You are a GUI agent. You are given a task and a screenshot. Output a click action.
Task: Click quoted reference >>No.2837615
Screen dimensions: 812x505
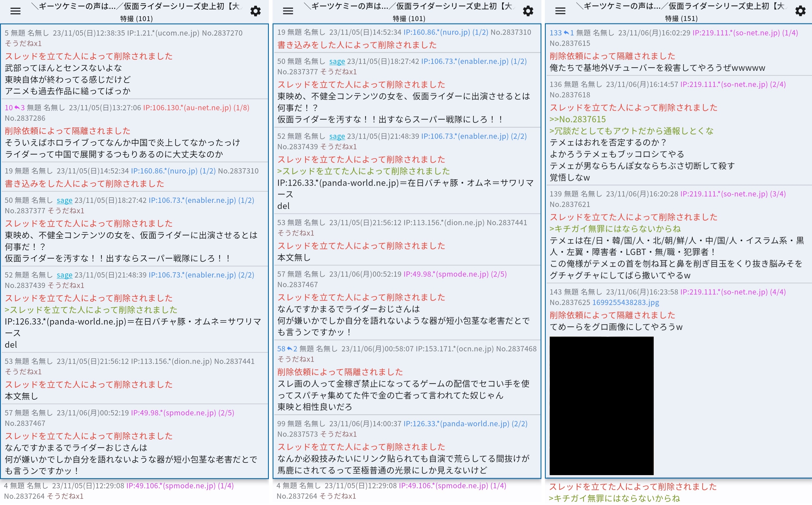coord(578,119)
